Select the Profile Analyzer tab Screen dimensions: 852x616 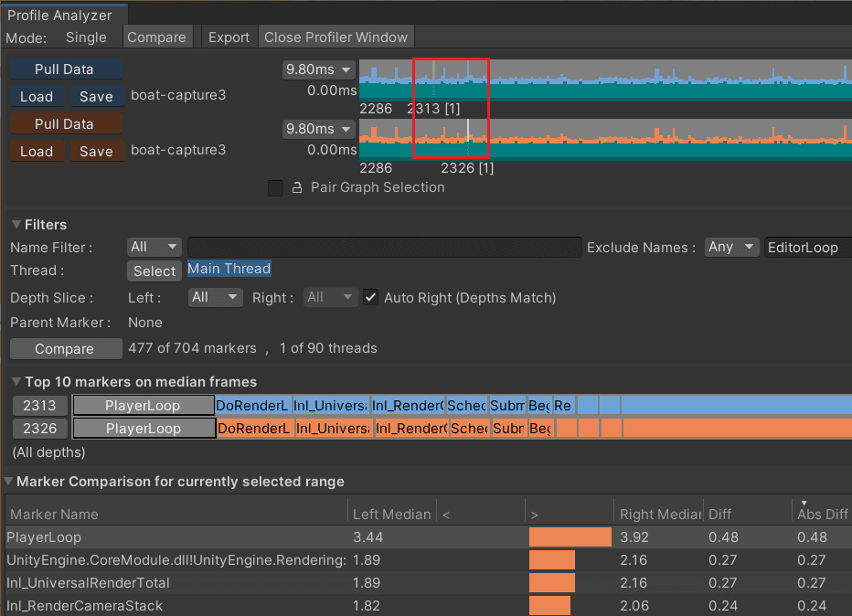pyautogui.click(x=63, y=14)
